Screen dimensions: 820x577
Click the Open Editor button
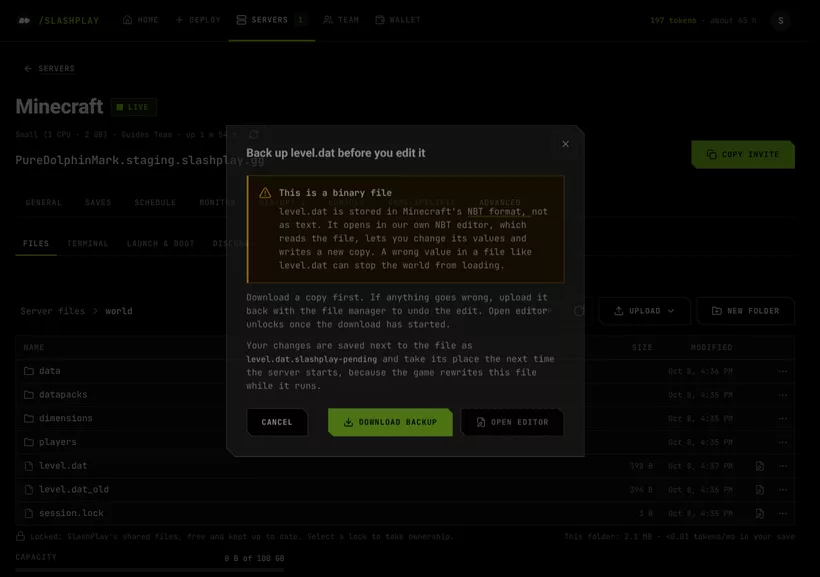(512, 422)
